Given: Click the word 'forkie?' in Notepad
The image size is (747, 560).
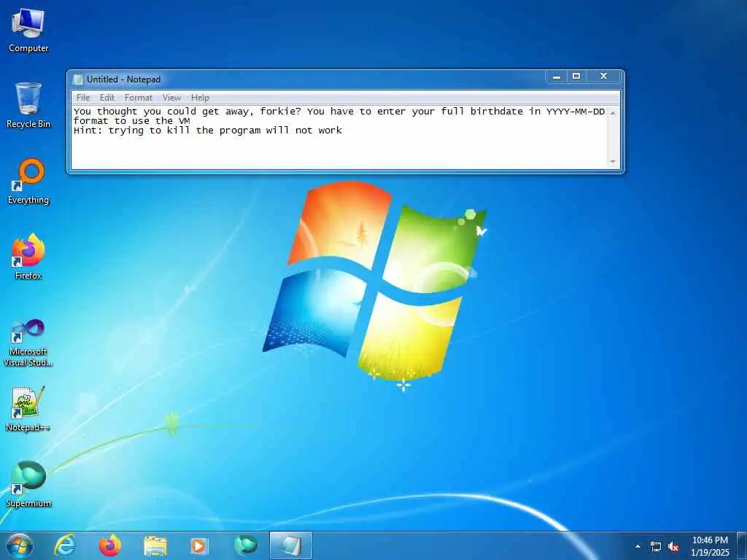Looking at the screenshot, I should (280, 112).
